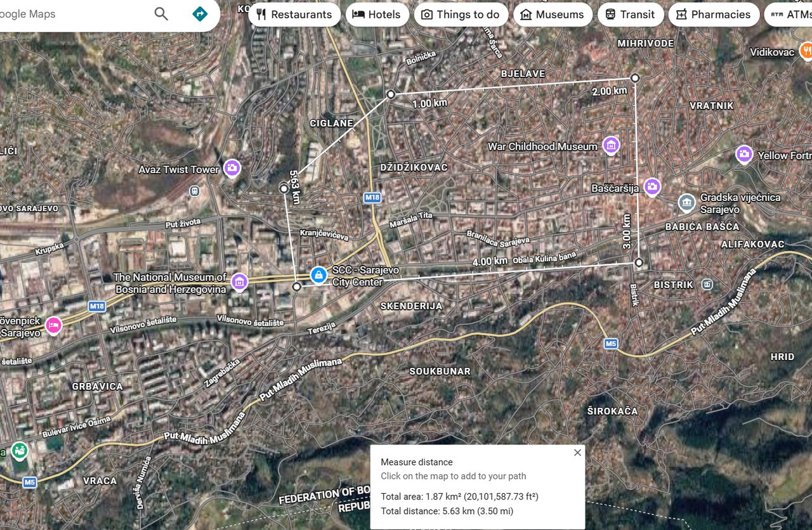This screenshot has width=812, height=530.
Task: Select the Transit chip
Action: [x=631, y=15]
